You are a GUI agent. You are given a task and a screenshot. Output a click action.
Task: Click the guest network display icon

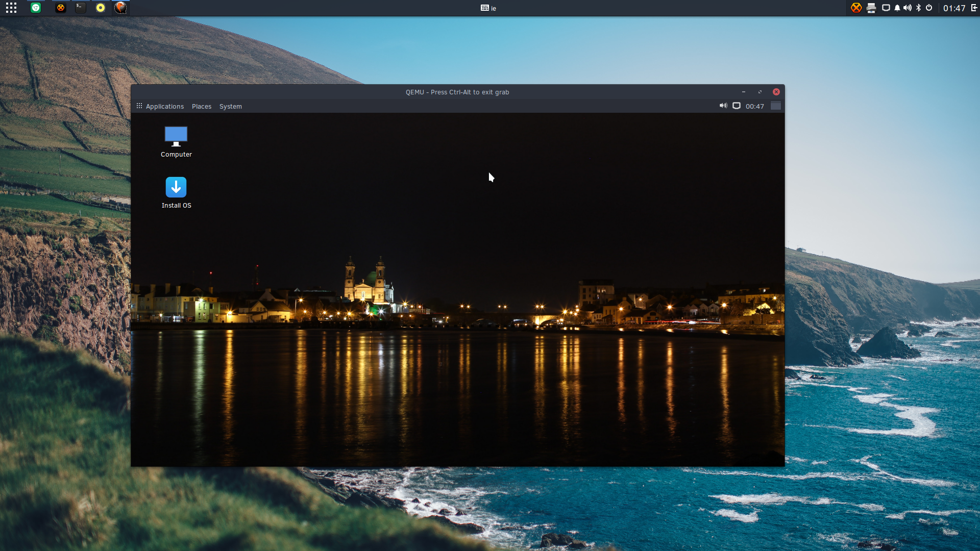pos(737,106)
